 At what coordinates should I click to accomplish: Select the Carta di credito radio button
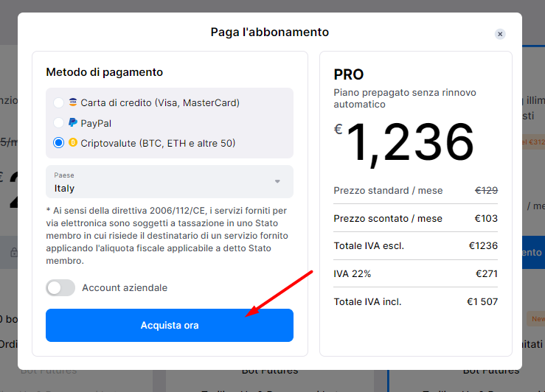(59, 103)
